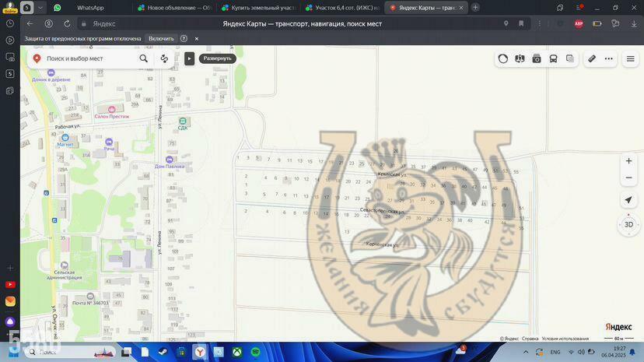The height and width of the screenshot is (362, 644).
Task: Switch to the Новое объявление tab
Action: point(175,8)
